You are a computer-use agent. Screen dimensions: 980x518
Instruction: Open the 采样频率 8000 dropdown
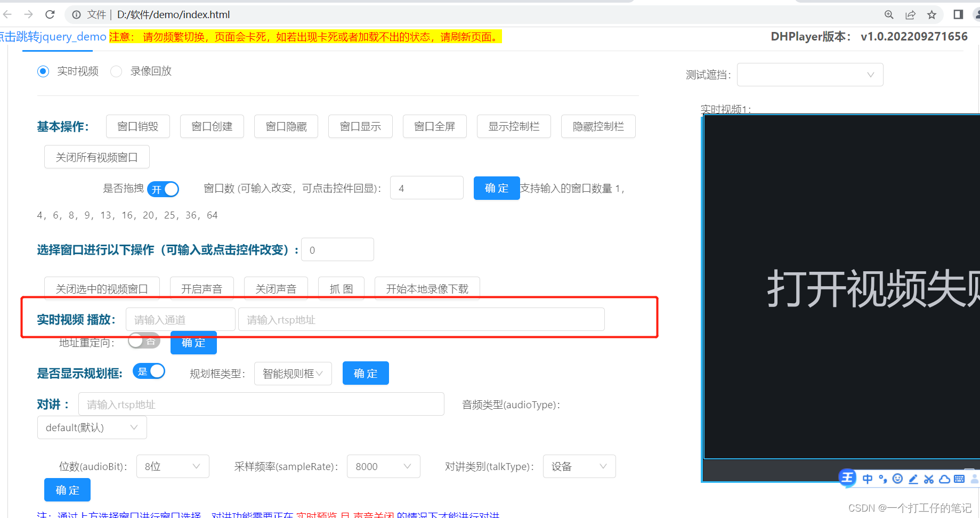pyautogui.click(x=384, y=466)
